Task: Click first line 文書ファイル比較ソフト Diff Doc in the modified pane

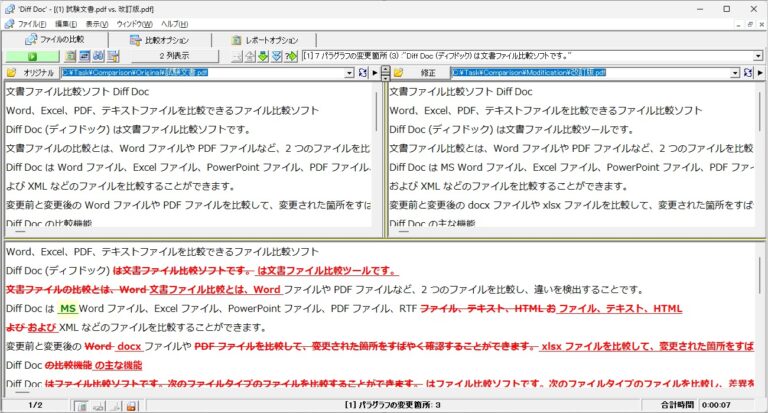Action: (x=460, y=92)
